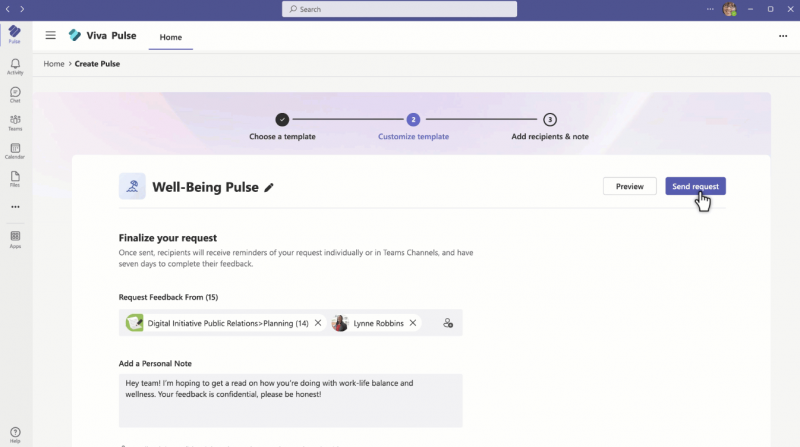The width and height of the screenshot is (800, 447).
Task: Open more apps ellipsis in sidebar
Action: pos(15,207)
